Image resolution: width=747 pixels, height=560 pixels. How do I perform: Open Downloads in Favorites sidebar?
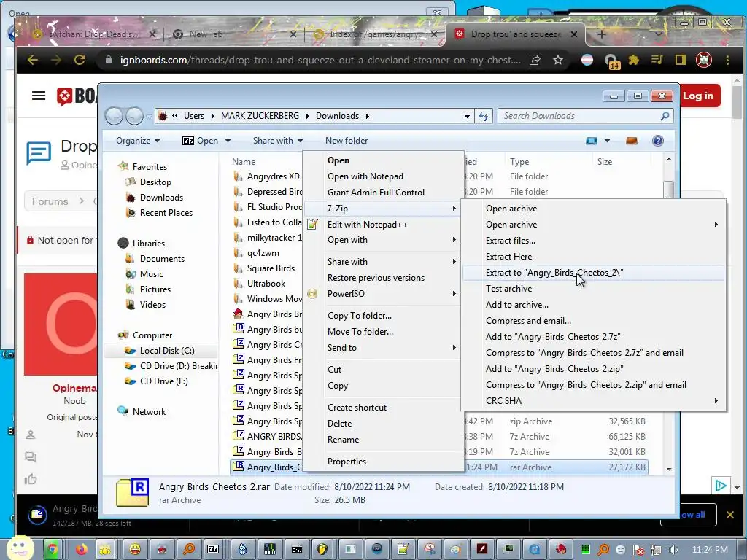161,198
